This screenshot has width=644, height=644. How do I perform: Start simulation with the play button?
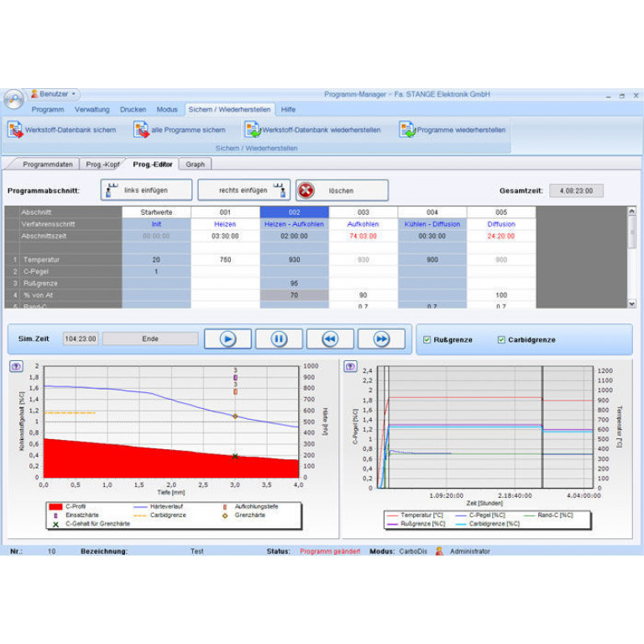[x=228, y=338]
